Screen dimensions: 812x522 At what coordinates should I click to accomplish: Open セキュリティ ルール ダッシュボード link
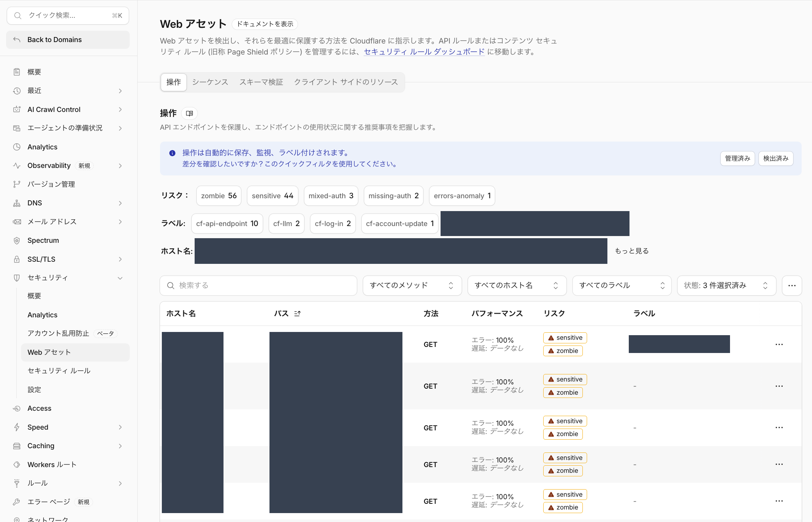coord(424,52)
